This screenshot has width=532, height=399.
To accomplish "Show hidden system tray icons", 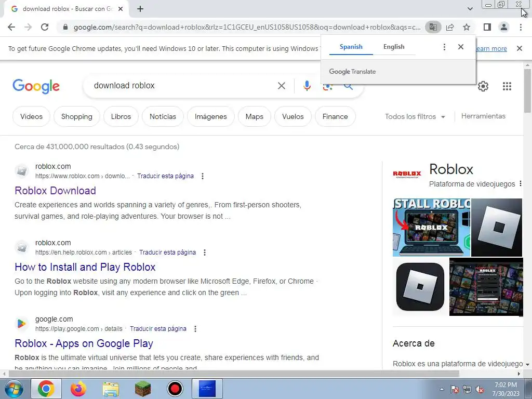I will click(442, 389).
